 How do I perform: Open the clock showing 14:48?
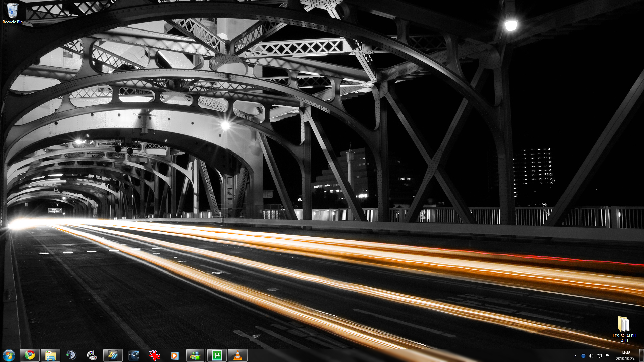[x=625, y=355]
